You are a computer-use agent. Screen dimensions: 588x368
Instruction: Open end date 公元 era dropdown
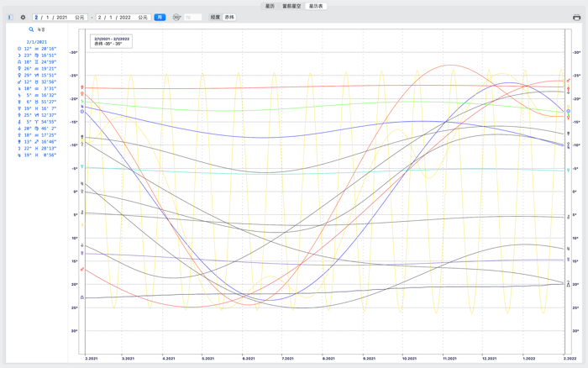[x=143, y=17]
